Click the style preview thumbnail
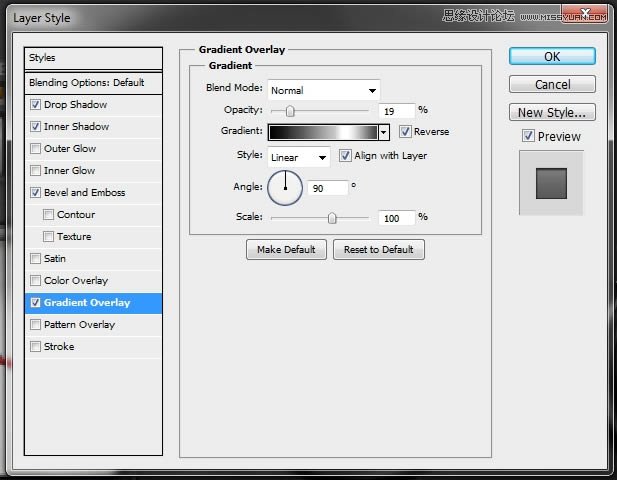The height and width of the screenshot is (480, 617). [x=551, y=183]
